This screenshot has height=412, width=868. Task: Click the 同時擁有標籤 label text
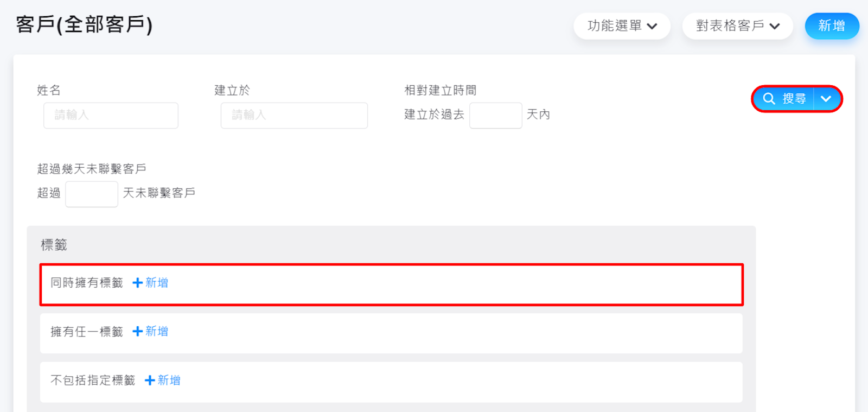[x=87, y=283]
